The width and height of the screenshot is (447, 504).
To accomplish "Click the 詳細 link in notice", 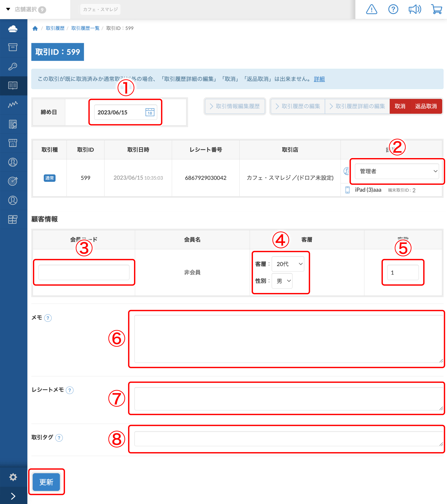I will click(x=319, y=79).
